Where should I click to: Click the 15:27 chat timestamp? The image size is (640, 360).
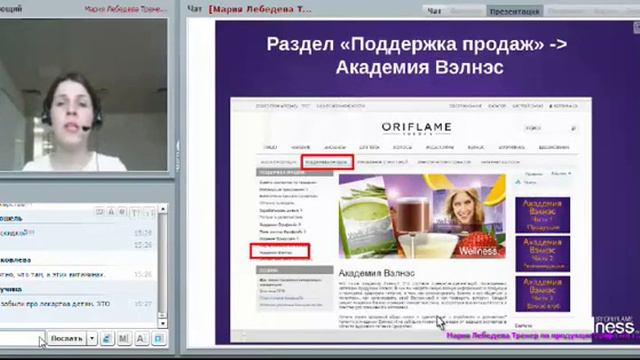pos(143,304)
